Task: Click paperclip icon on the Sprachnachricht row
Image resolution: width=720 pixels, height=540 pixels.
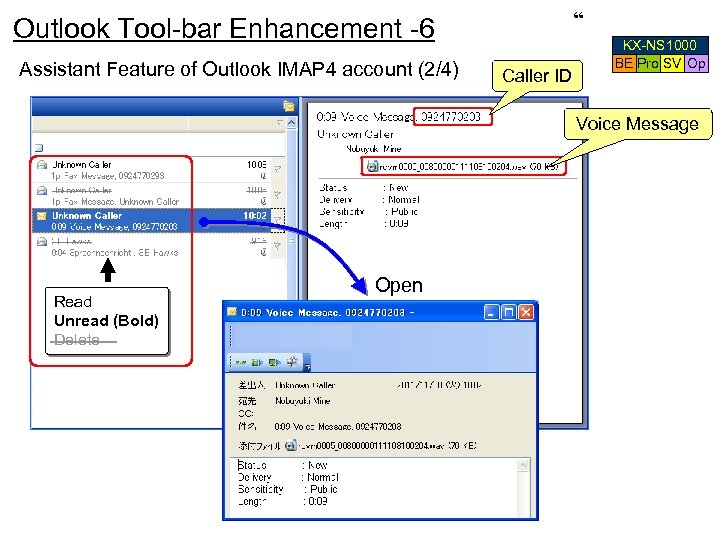Action: (x=263, y=252)
